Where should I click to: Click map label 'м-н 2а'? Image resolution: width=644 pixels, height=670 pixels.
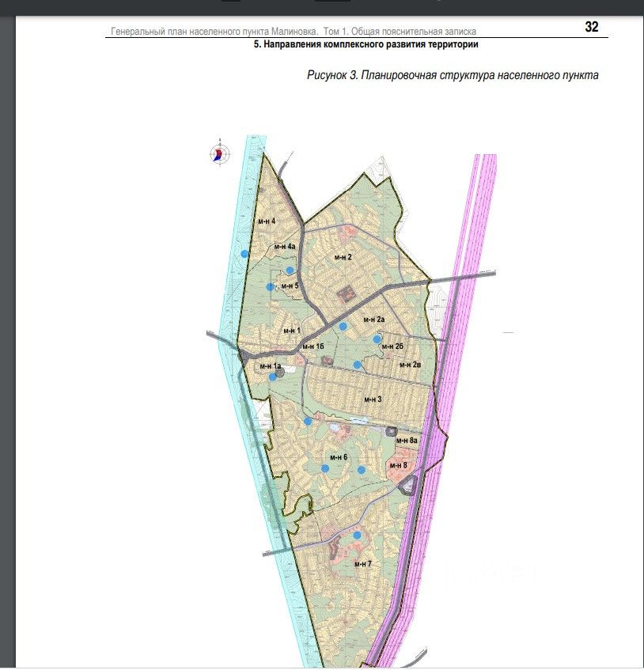coord(374,320)
